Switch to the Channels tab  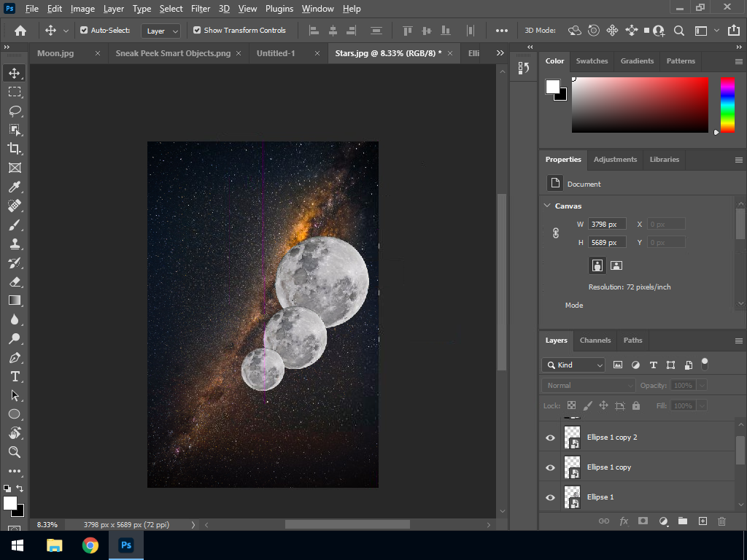tap(595, 340)
